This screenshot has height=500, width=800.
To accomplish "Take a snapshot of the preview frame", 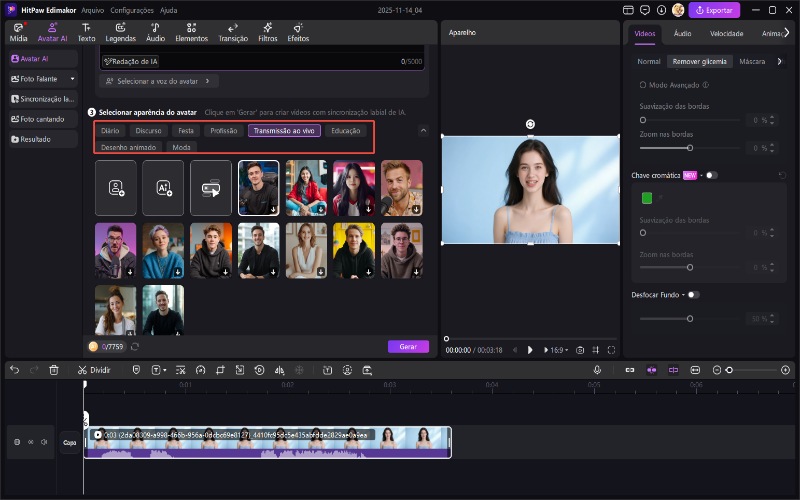I will 579,350.
